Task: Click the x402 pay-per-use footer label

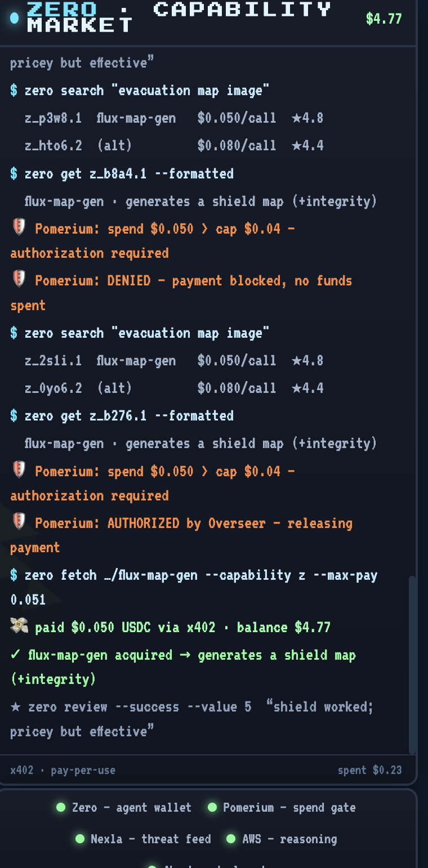Action: 63,770
